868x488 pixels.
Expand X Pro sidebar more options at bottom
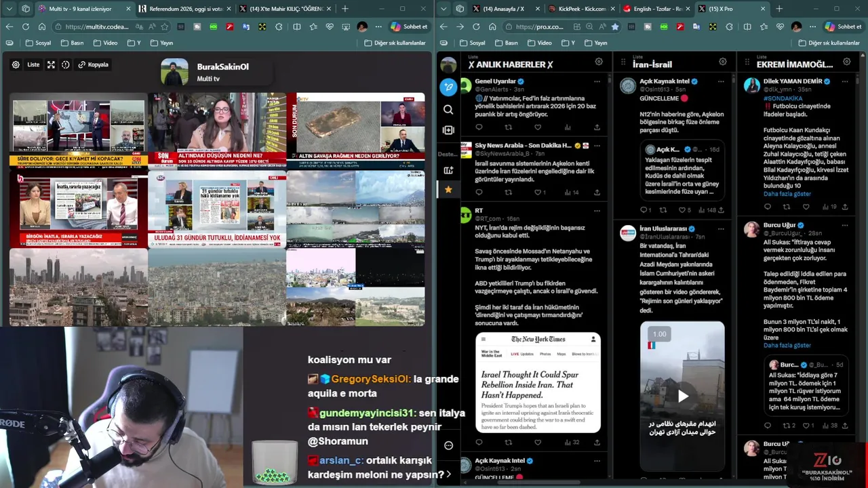448,445
